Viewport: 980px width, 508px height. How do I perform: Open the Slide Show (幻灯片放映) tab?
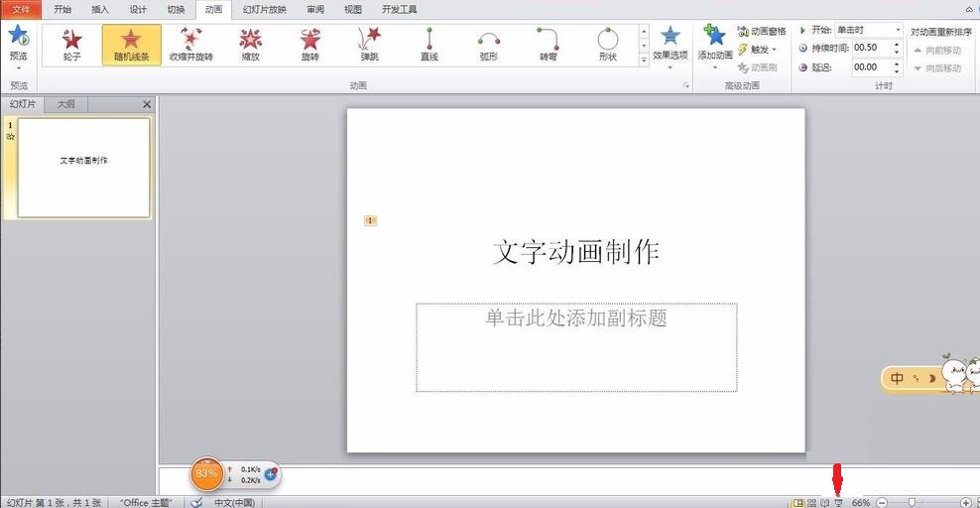tap(265, 9)
